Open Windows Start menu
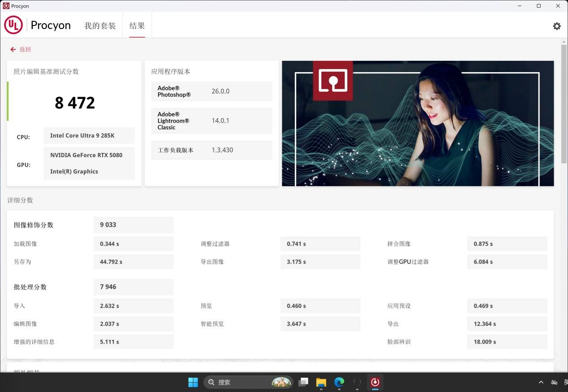 tap(193, 382)
